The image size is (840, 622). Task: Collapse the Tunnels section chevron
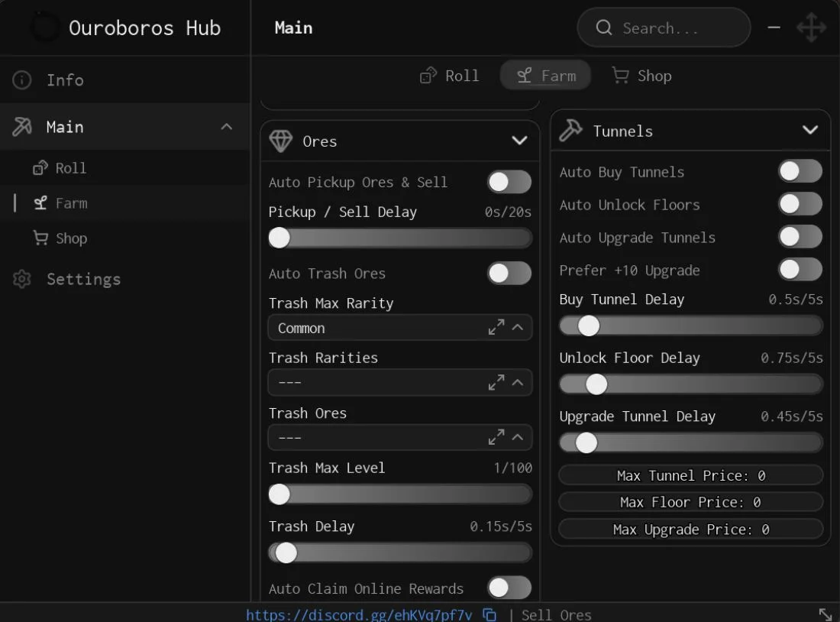(810, 130)
